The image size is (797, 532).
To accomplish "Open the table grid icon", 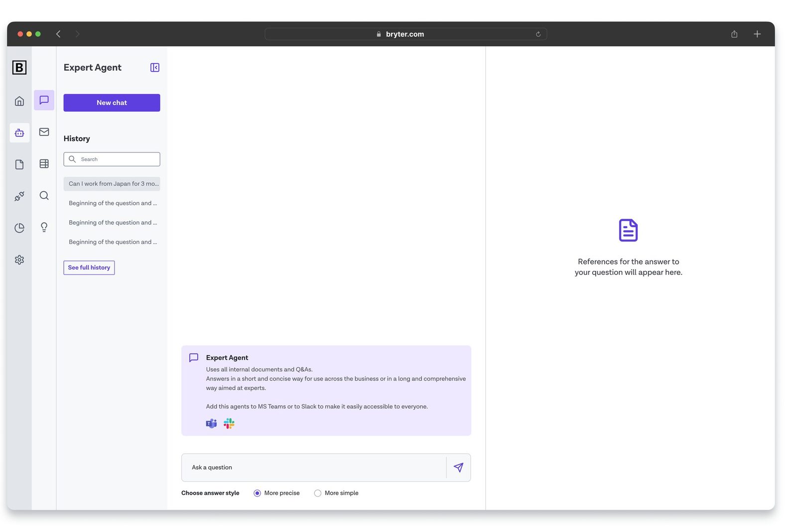I will click(44, 164).
